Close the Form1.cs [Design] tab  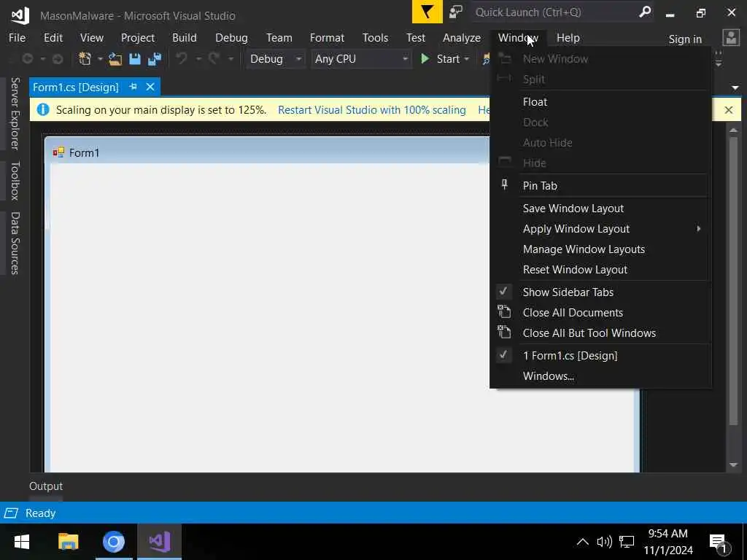pyautogui.click(x=150, y=87)
